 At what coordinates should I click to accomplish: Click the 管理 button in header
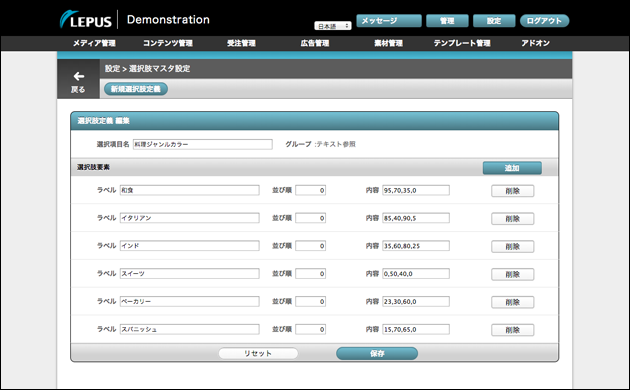click(x=447, y=21)
